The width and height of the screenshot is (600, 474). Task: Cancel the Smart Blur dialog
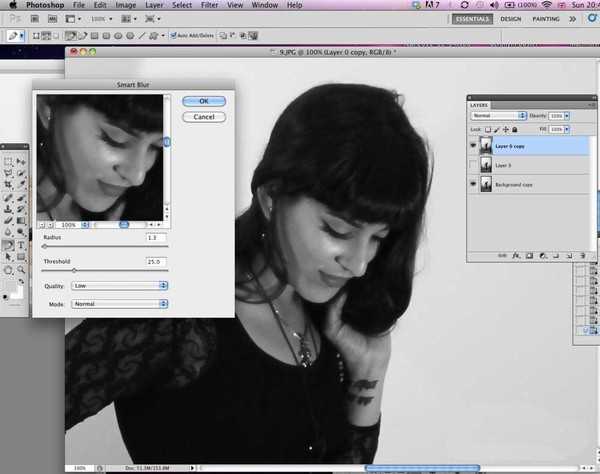204,117
